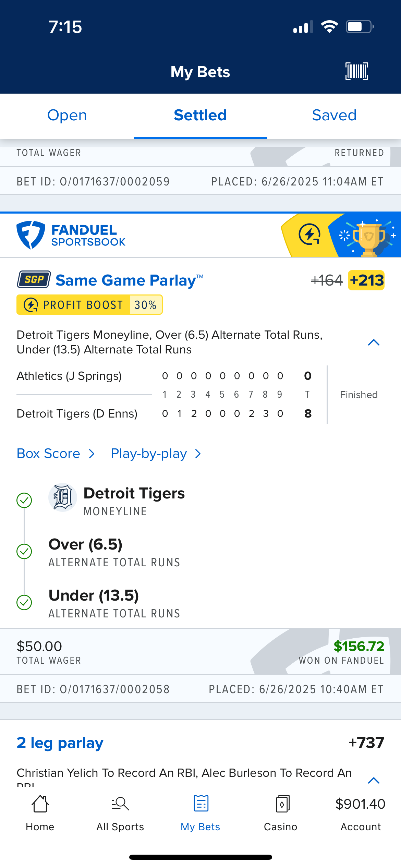The height and width of the screenshot is (868, 401).
Task: Open the Home icon in the bottom bar
Action: coord(40,804)
